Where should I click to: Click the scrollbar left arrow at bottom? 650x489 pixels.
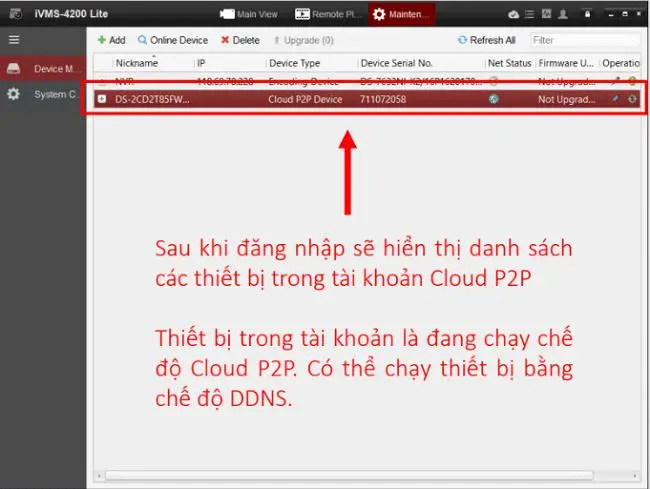pos(99,476)
